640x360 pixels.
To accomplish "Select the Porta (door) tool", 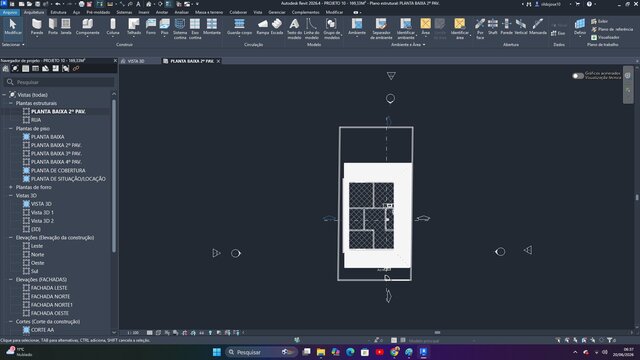I will pos(53,27).
